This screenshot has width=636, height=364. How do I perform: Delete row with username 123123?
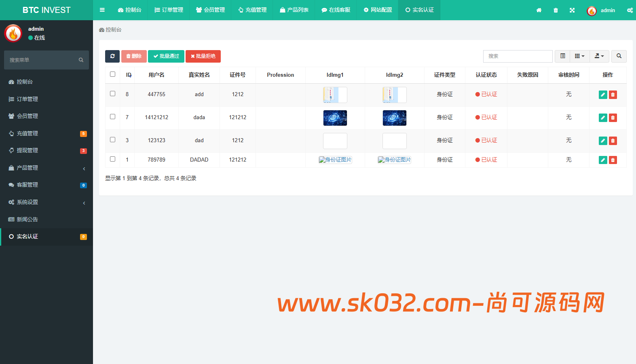[613, 141]
